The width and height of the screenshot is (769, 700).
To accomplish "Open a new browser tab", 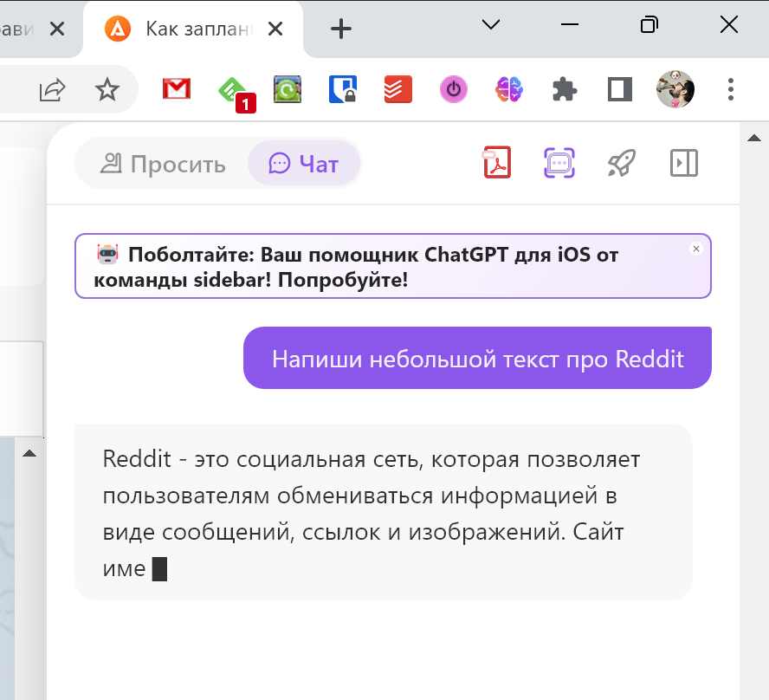I will 341,29.
